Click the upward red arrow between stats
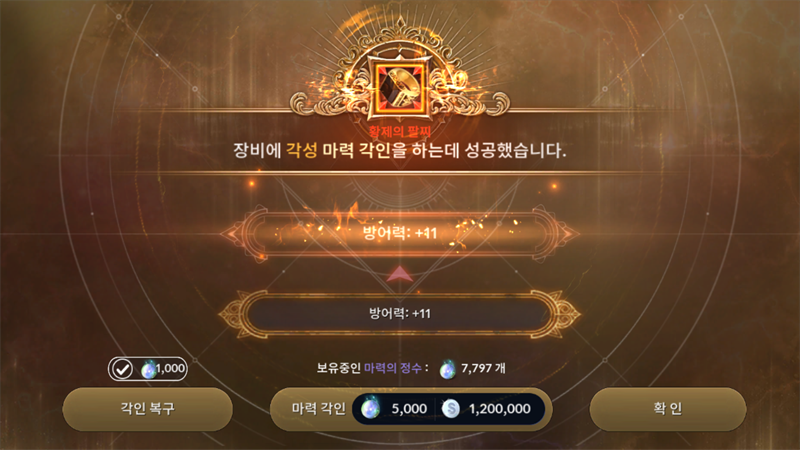The height and width of the screenshot is (450, 800). 400,274
